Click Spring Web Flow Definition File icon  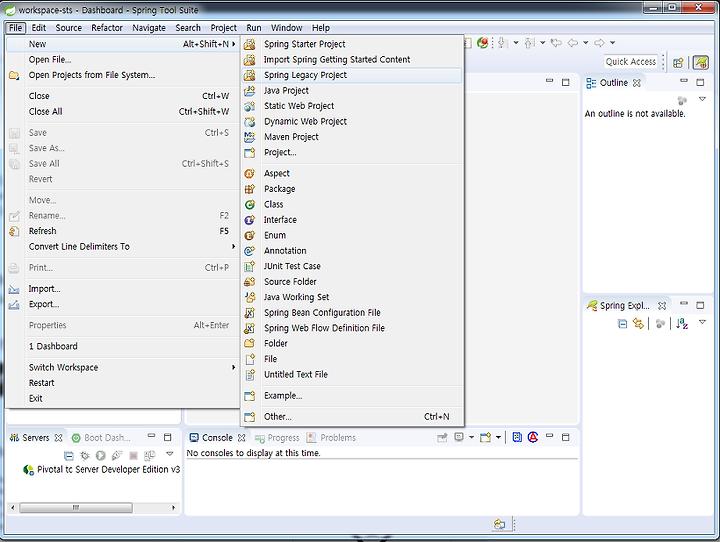[249, 328]
